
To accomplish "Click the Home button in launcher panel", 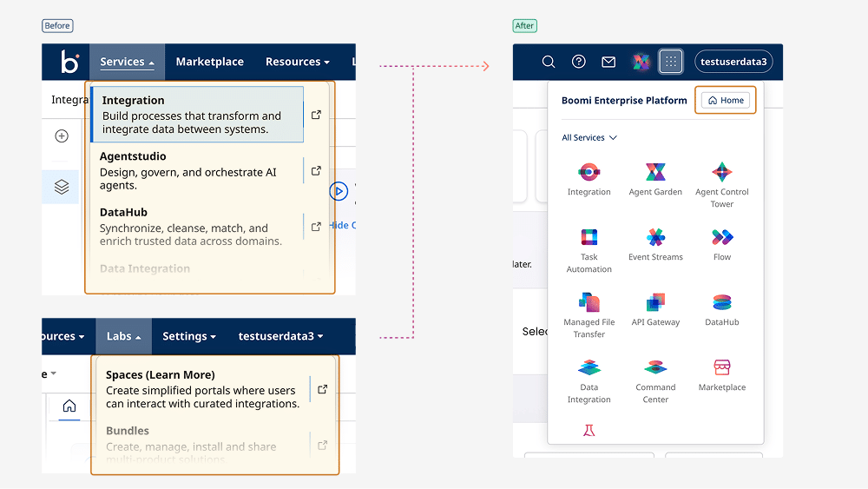I will [x=726, y=100].
